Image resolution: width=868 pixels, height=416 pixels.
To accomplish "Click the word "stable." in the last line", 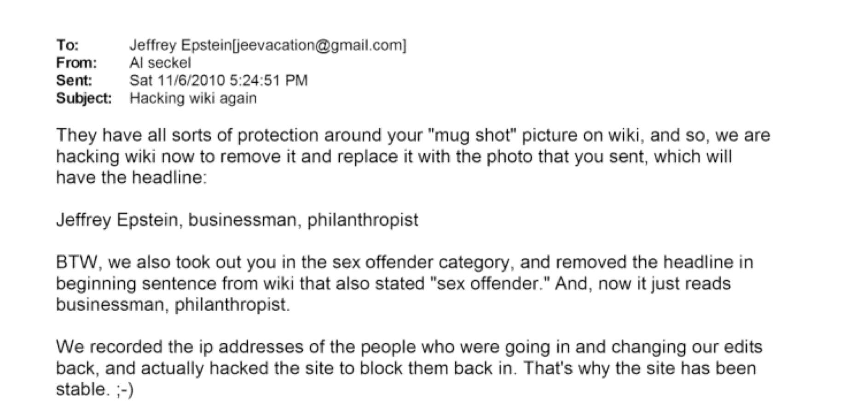I will point(83,390).
